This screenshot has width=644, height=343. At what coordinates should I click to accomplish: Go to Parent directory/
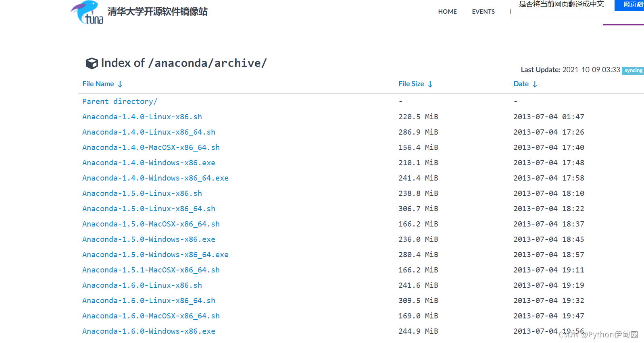(x=119, y=102)
